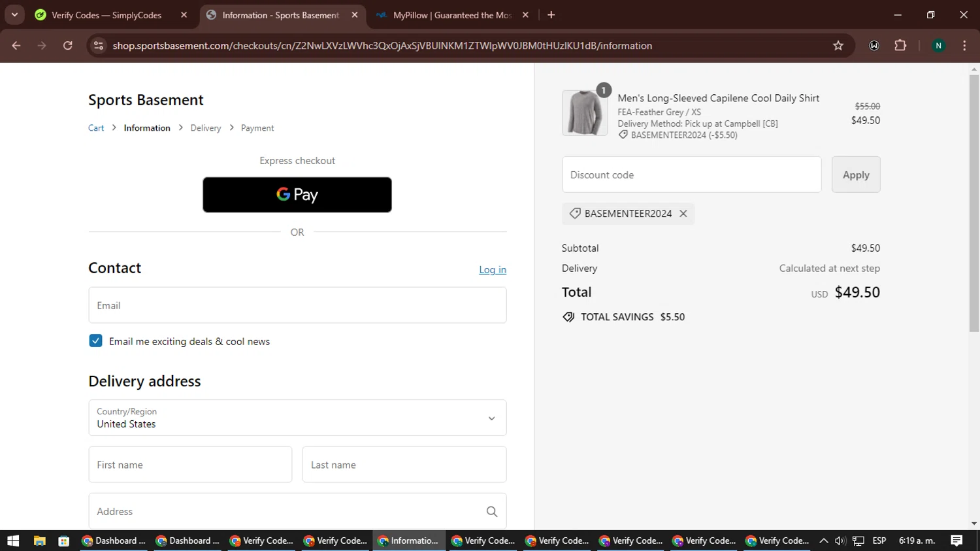This screenshot has width=980, height=551.
Task: Switch to the MyPillow browser tab
Action: pos(452,15)
